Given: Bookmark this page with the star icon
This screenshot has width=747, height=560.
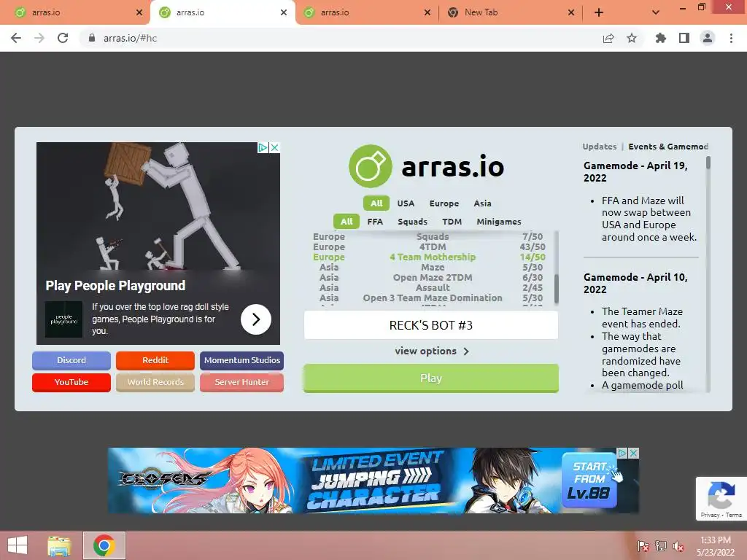Looking at the screenshot, I should 632,38.
